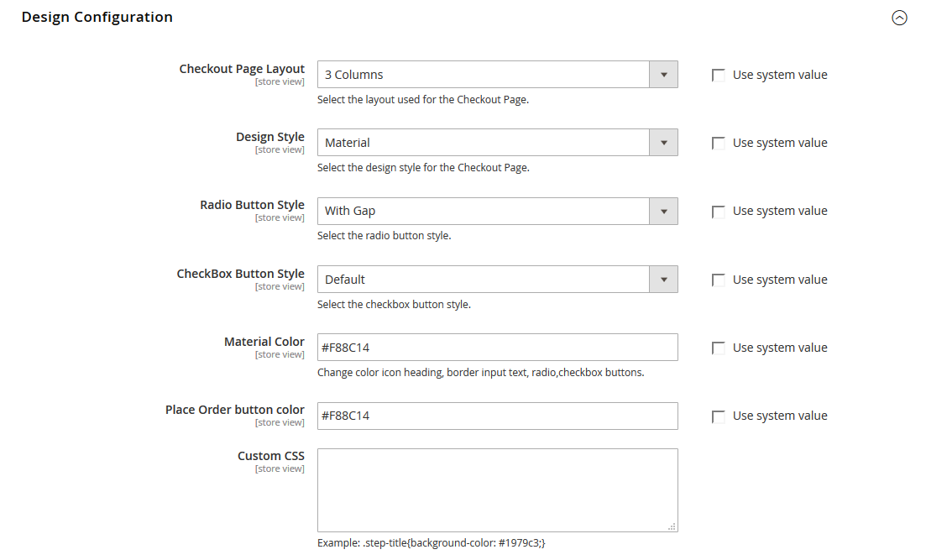
Task: Click the Design Style dropdown arrow
Action: click(x=663, y=143)
